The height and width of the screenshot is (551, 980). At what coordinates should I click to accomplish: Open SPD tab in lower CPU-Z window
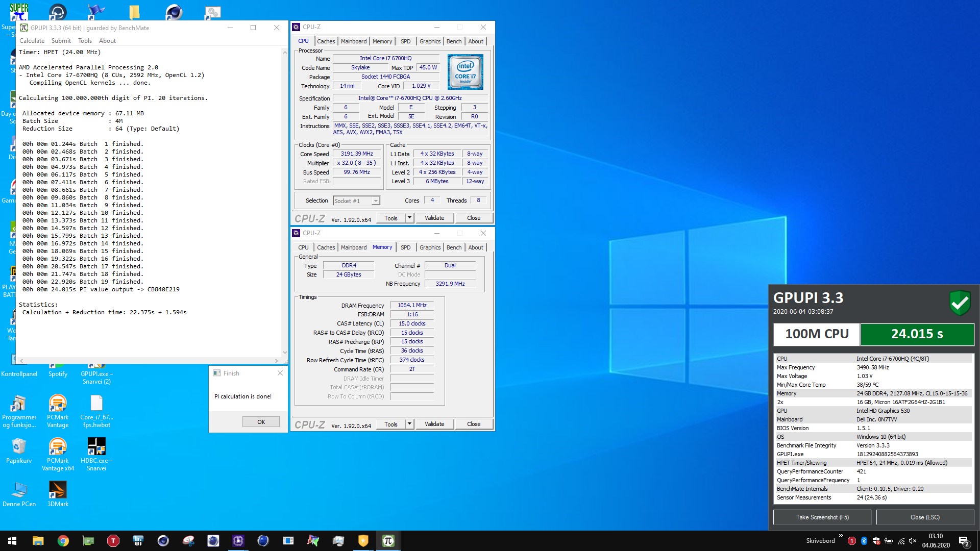406,247
